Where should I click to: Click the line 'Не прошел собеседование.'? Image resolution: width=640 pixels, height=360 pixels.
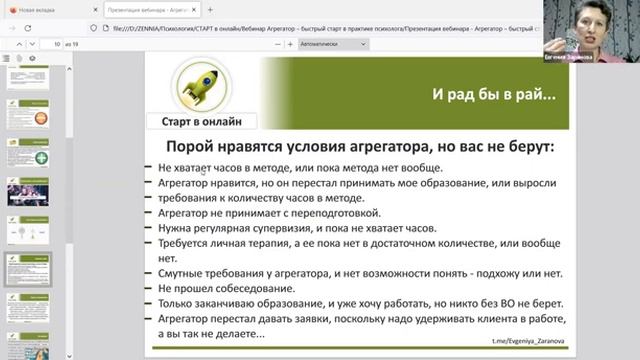point(227,289)
